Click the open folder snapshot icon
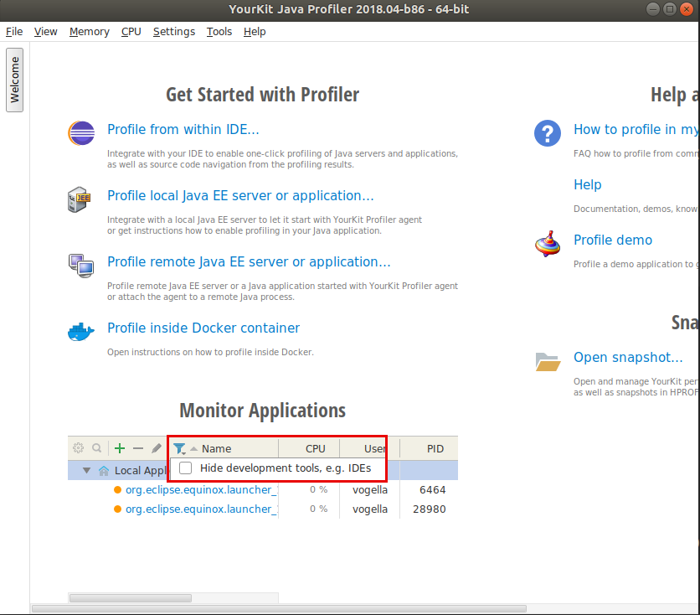This screenshot has height=615, width=700. [x=548, y=362]
